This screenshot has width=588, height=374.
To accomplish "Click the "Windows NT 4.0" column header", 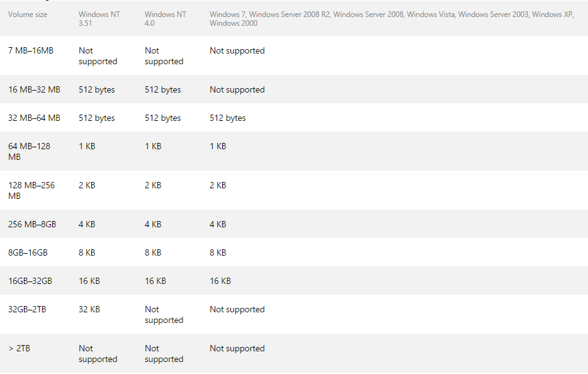I will point(165,19).
